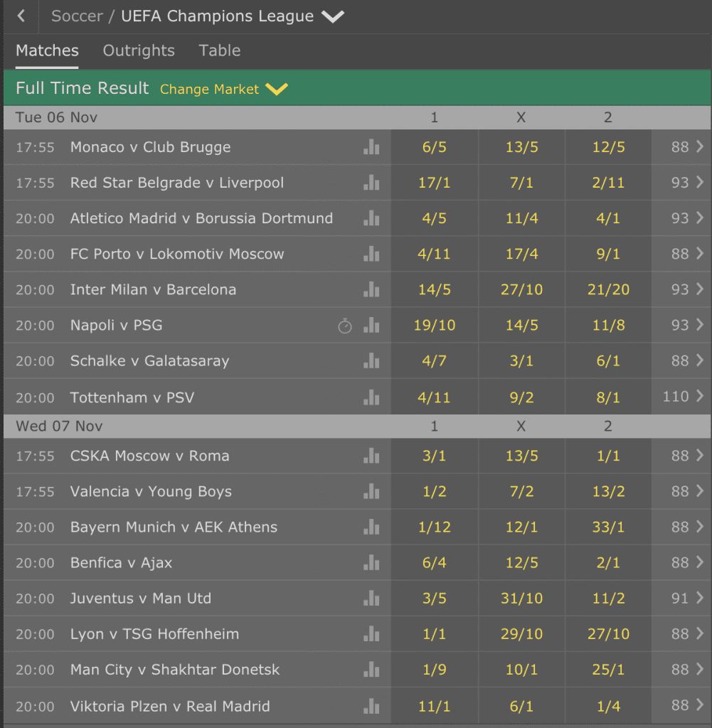Viewport: 712px width, 728px height.
Task: Switch to the Table tab
Action: 220,50
